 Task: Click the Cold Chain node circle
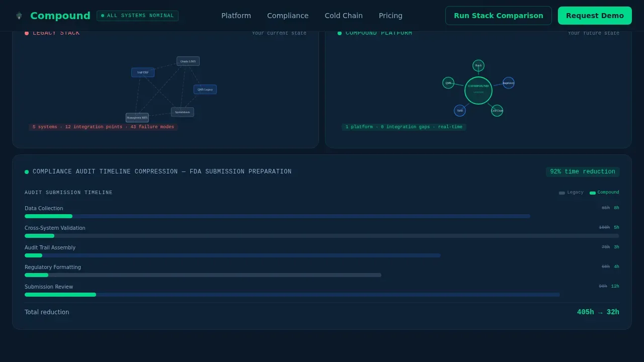(497, 111)
